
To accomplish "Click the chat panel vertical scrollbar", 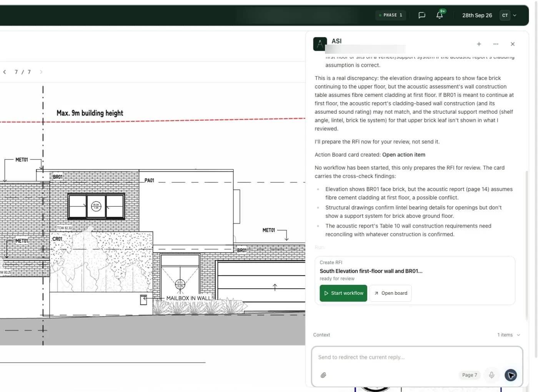I will coord(526,245).
